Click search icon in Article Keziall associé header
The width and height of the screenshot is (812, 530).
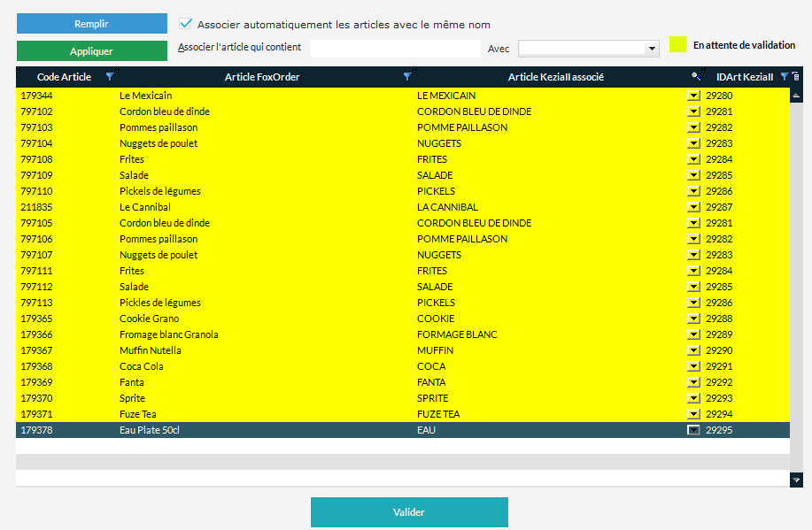(696, 77)
